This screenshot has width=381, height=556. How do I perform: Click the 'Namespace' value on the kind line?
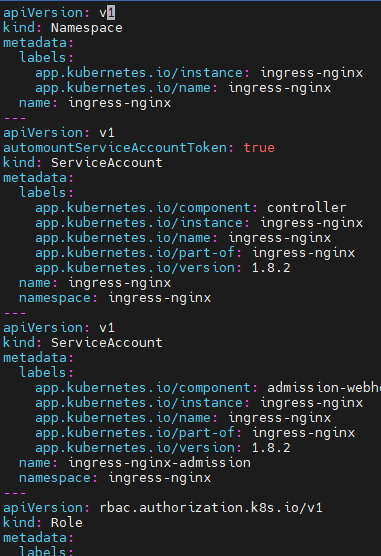click(87, 28)
